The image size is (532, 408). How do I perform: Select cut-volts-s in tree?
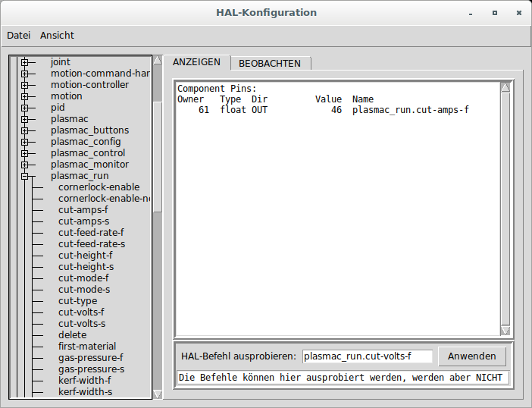click(82, 324)
